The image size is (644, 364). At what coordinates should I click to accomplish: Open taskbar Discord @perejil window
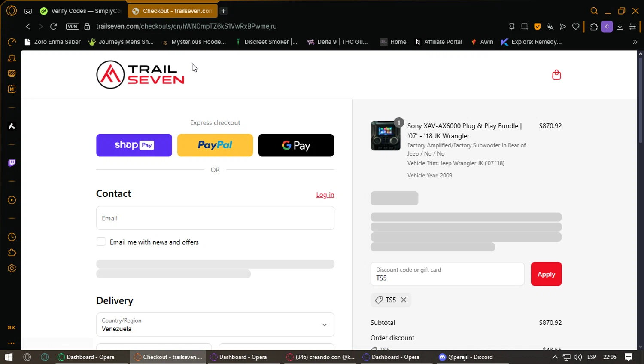(466, 357)
